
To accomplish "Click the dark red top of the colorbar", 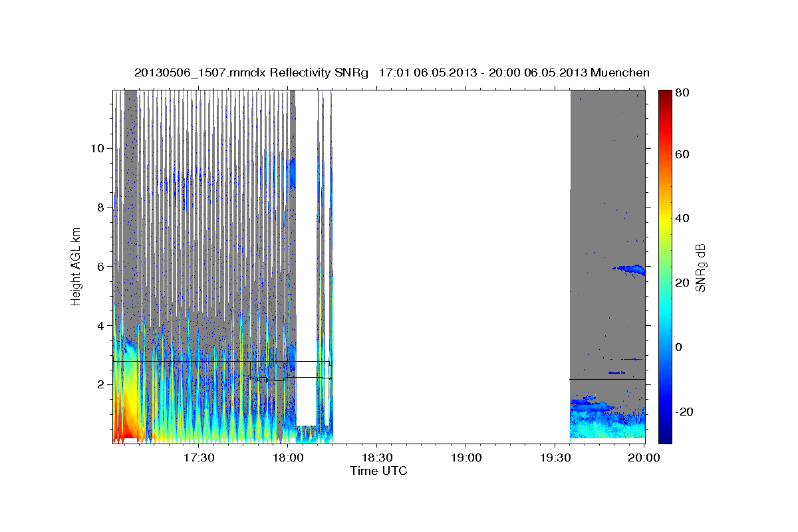I will [665, 96].
